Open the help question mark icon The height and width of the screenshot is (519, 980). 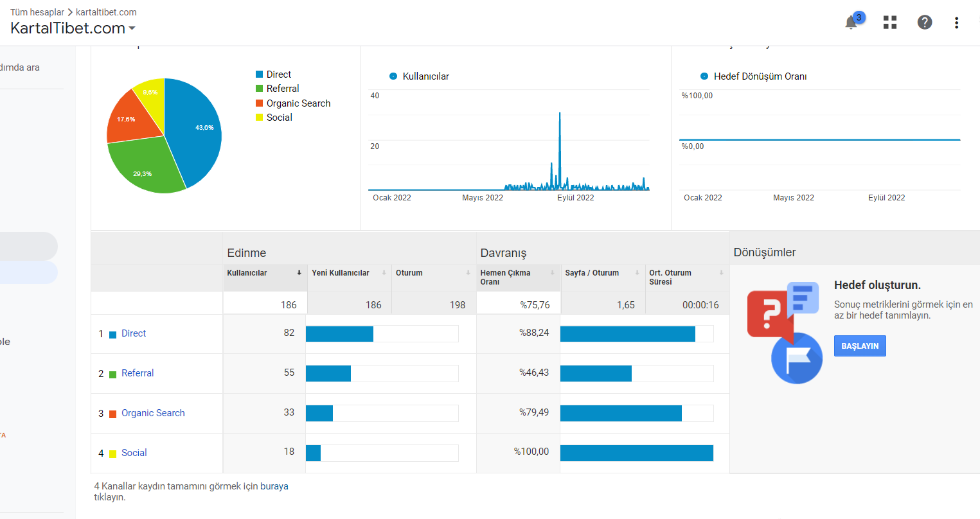coord(925,22)
